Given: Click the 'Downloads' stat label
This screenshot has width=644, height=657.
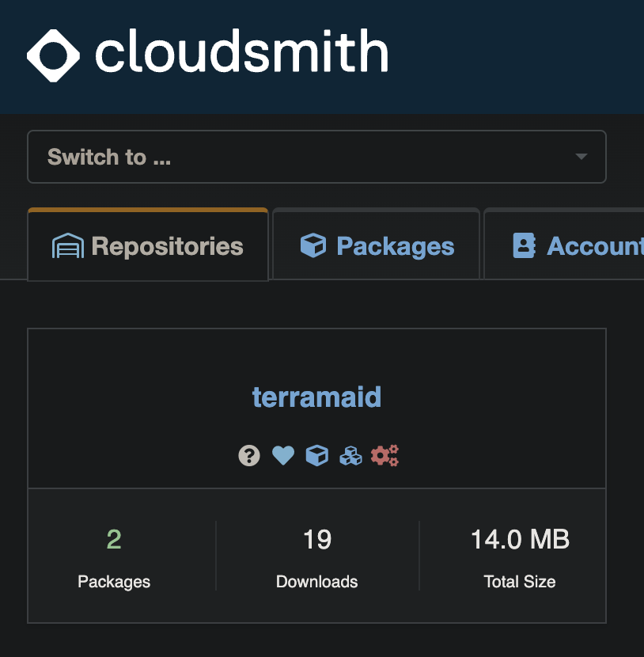Looking at the screenshot, I should coord(317,582).
